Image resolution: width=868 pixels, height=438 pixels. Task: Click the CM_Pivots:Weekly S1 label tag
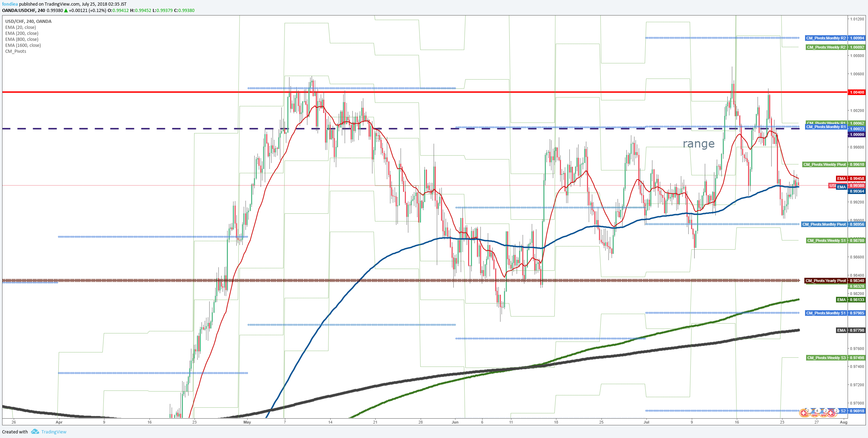pyautogui.click(x=826, y=240)
